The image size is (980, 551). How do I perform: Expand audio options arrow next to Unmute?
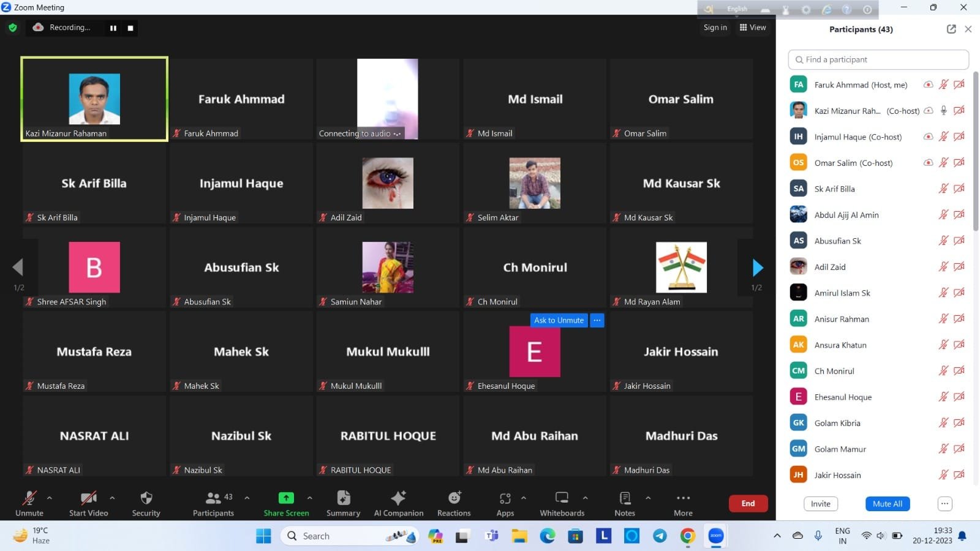point(50,498)
